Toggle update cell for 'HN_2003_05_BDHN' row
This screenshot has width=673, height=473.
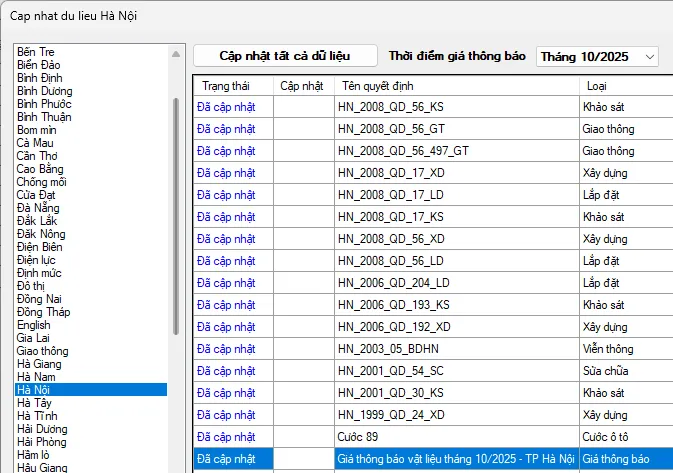[304, 348]
